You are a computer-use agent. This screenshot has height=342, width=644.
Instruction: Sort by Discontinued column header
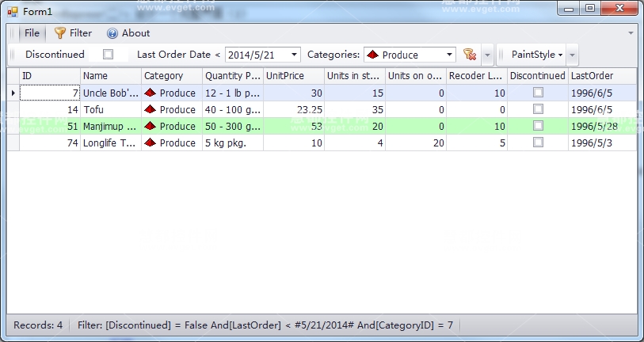point(538,76)
